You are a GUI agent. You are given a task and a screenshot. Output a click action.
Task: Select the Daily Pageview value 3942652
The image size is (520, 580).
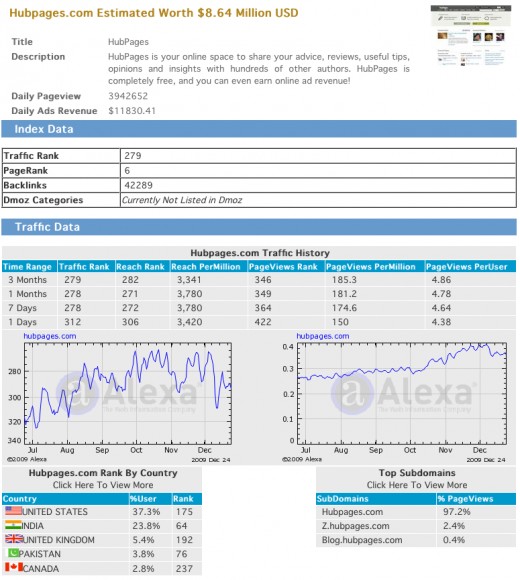(x=128, y=96)
